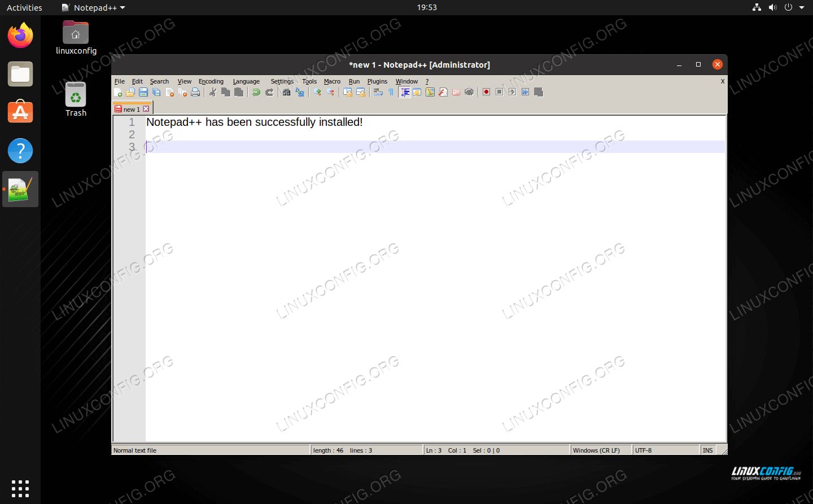Close the "new 1" tab
The width and height of the screenshot is (813, 504).
pyautogui.click(x=146, y=109)
